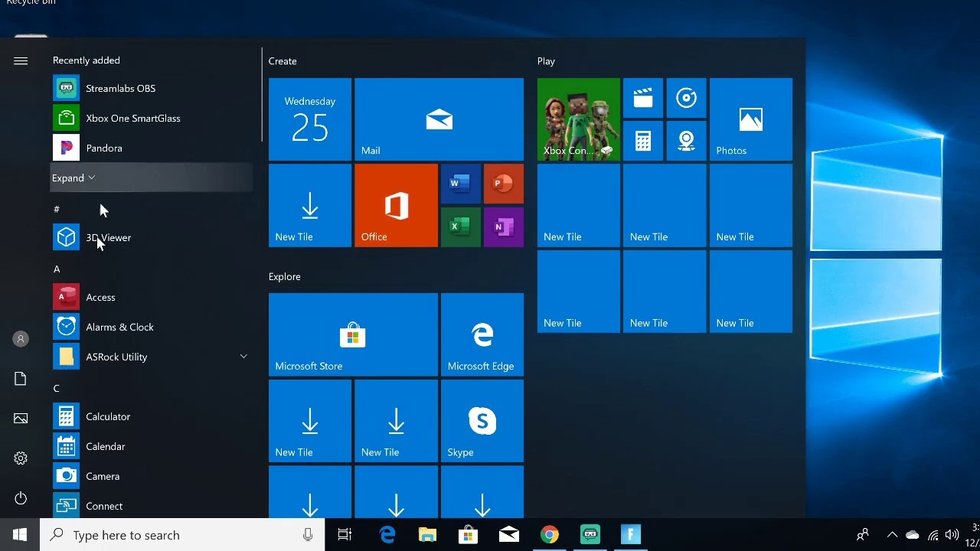
Task: Open the Xbox Console Companion tile
Action: (579, 119)
